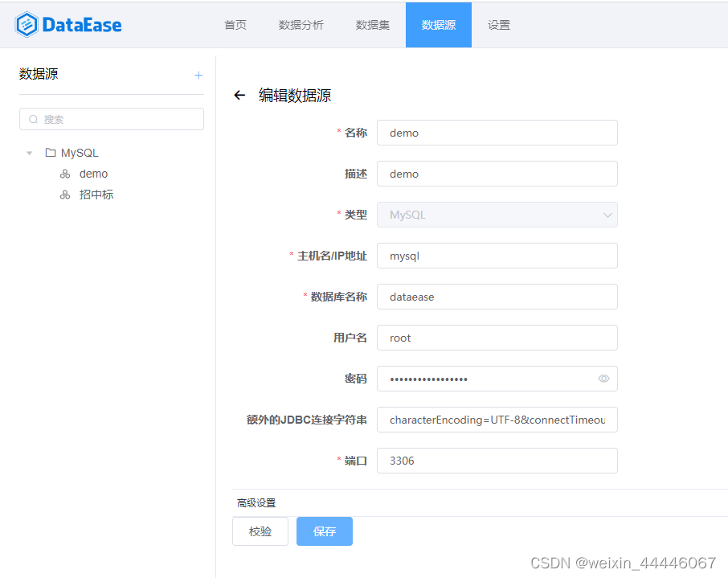Open the 数据分析 tab

301,25
